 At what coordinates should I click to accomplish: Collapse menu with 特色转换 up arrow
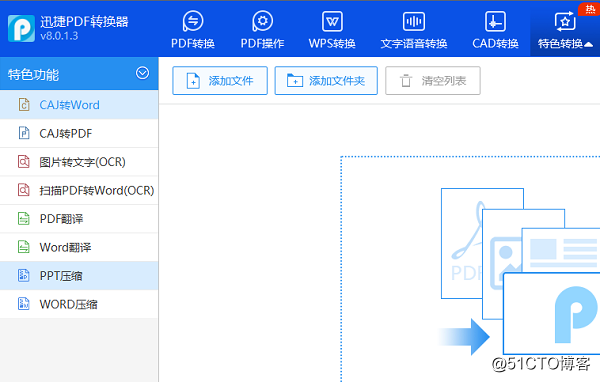(x=589, y=44)
